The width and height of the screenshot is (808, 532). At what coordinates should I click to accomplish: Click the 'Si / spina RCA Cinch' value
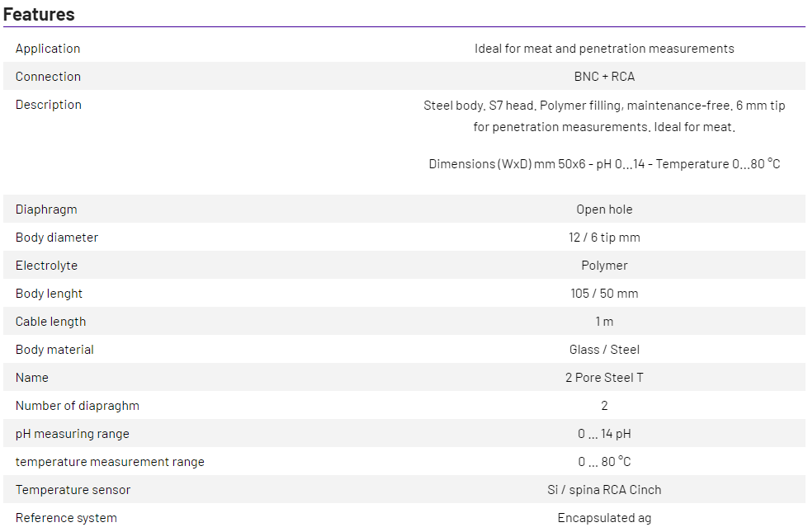[604, 490]
